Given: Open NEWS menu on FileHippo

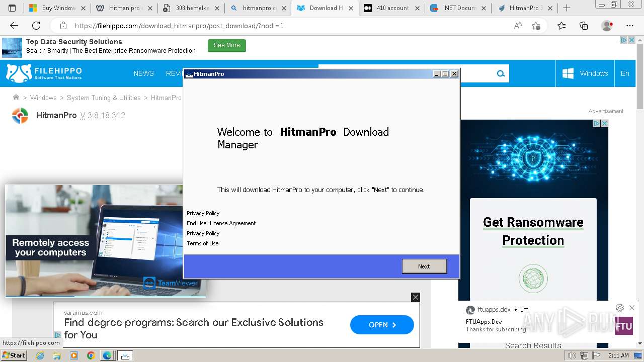Looking at the screenshot, I should coord(143,73).
